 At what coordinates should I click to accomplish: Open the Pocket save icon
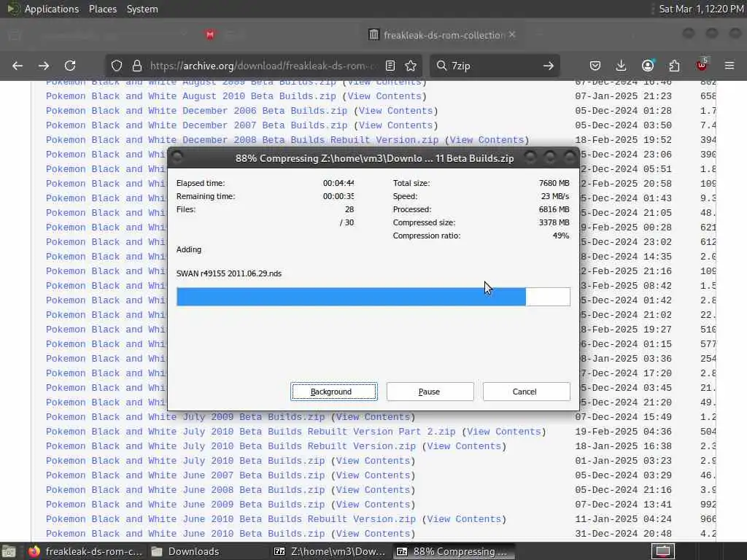pyautogui.click(x=595, y=66)
